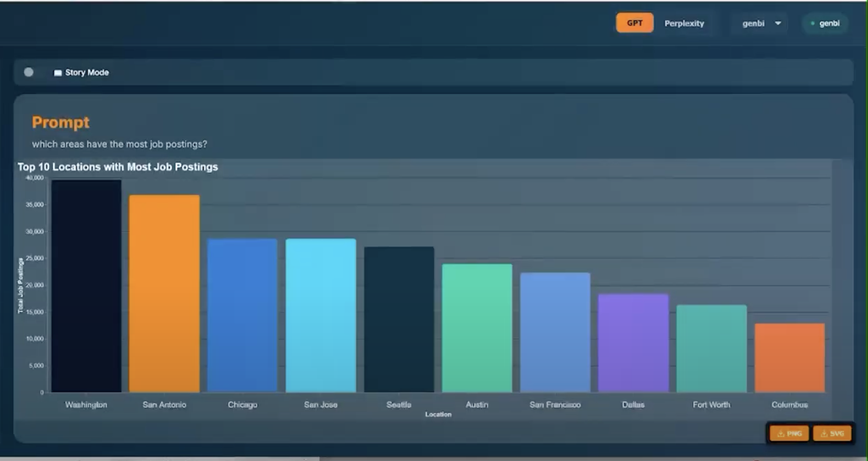Click the Fort Worth axis label
The width and height of the screenshot is (868, 461).
[x=711, y=404]
